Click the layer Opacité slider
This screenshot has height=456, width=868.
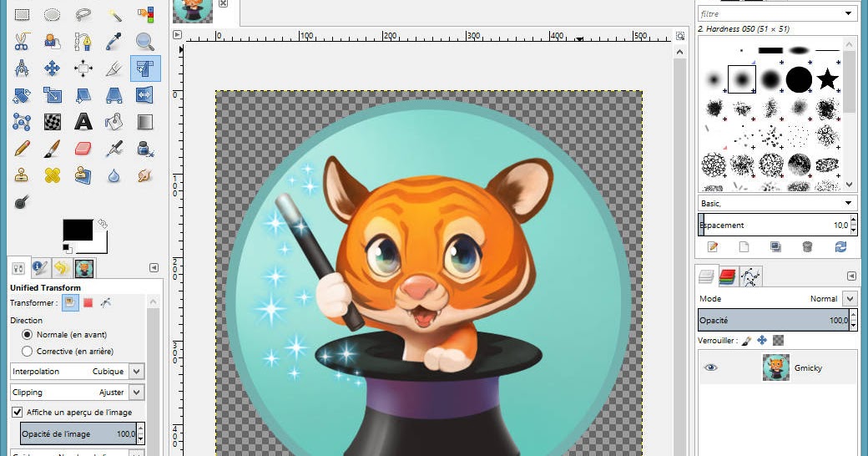coord(773,320)
